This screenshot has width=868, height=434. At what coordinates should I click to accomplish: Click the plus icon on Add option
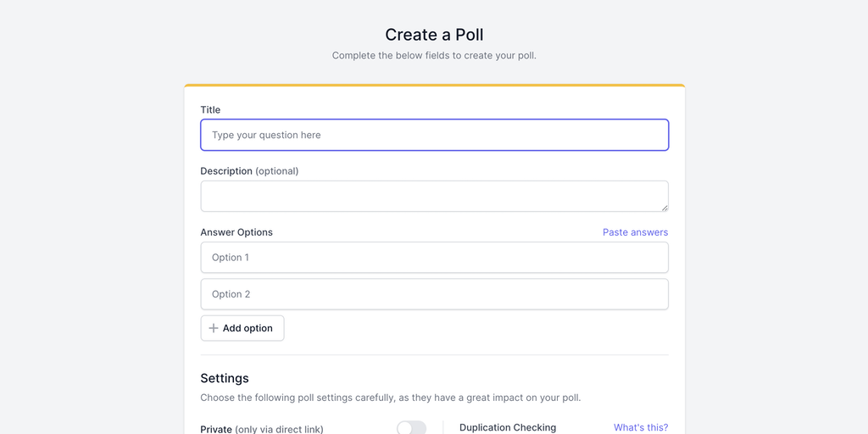tap(214, 328)
